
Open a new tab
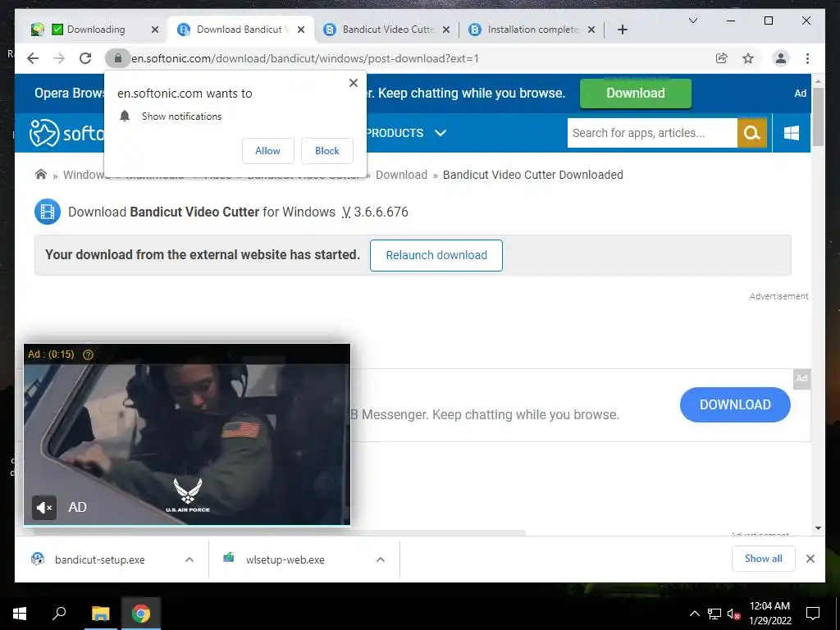(x=622, y=30)
